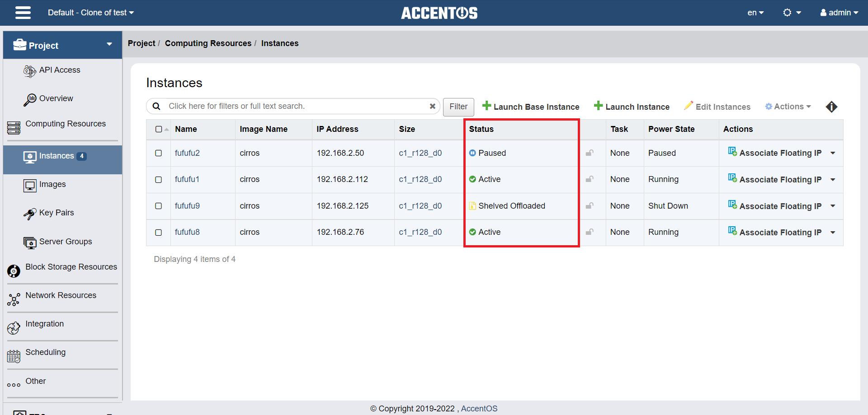Open the fufufu9 instance link

click(187, 206)
